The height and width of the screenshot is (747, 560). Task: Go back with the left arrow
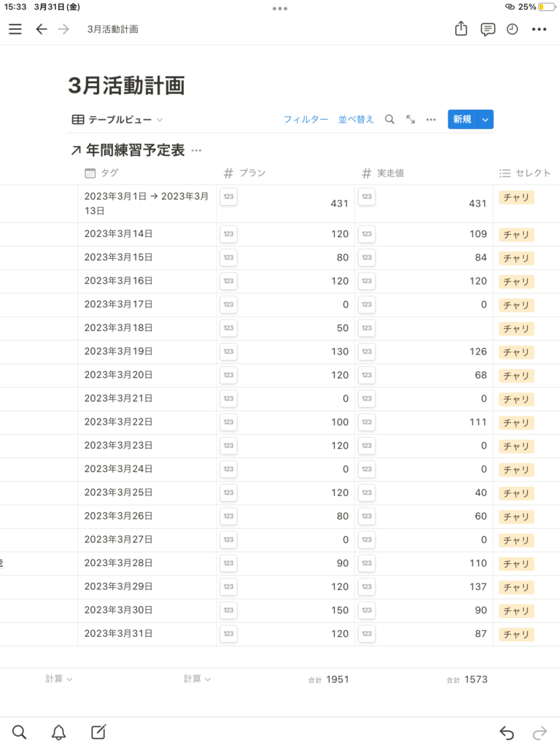[42, 29]
